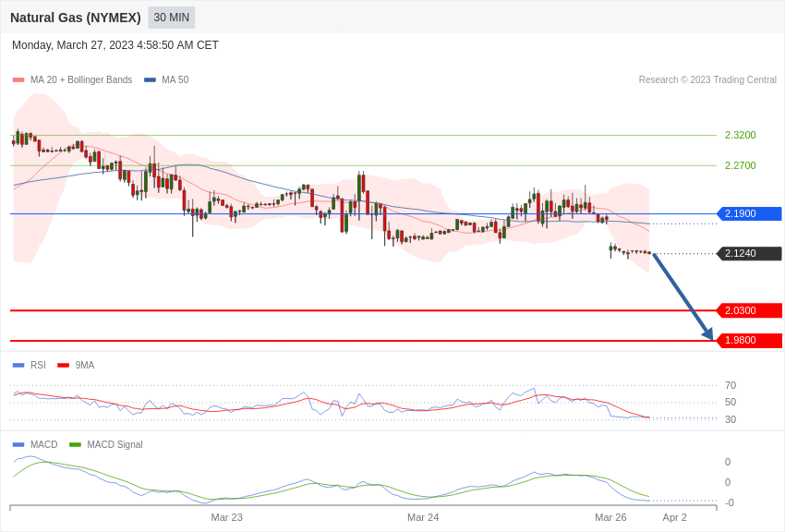Click the MA 20 + Bollinger Bands legend swatch
Image resolution: width=785 pixels, height=532 pixels.
pyautogui.click(x=18, y=80)
